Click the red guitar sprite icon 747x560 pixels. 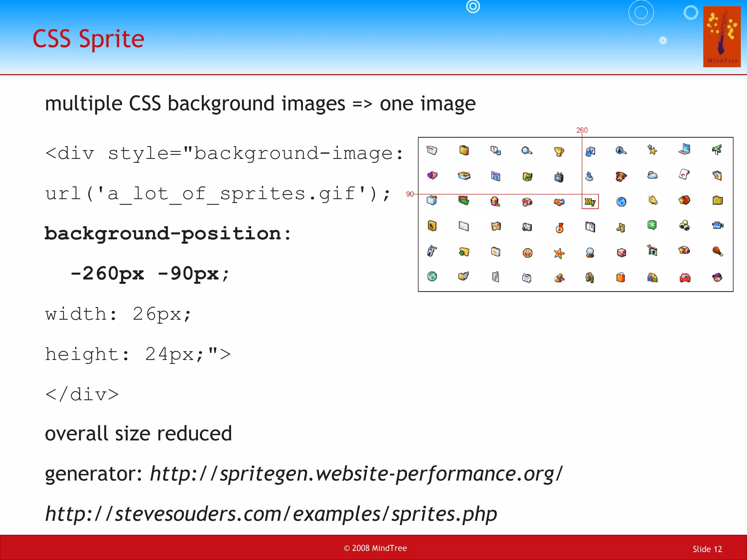click(560, 228)
